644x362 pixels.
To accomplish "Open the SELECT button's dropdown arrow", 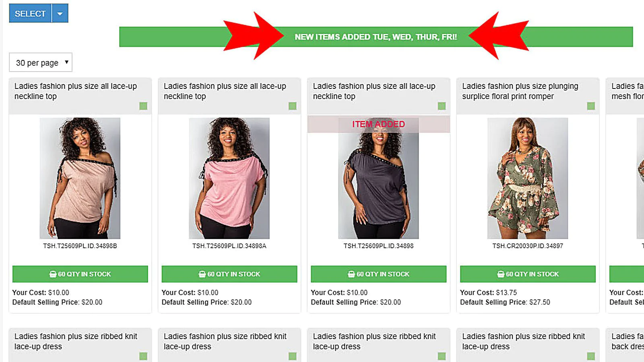I will point(60,13).
